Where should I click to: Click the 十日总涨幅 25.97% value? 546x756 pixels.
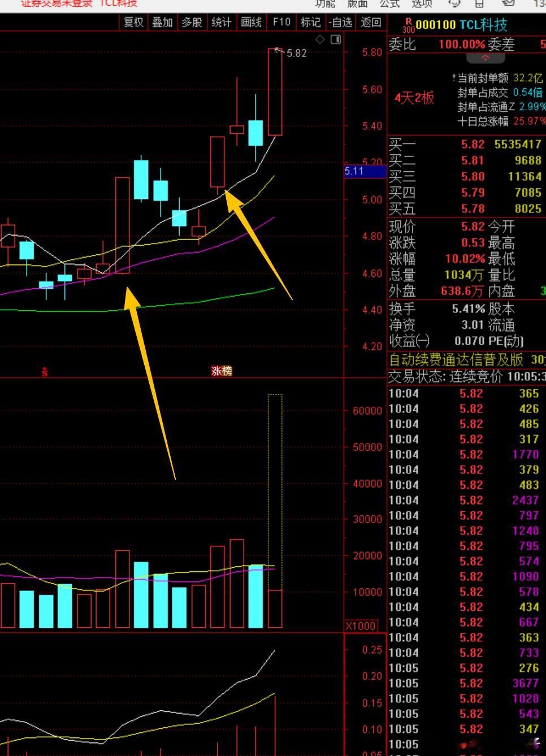[530, 121]
